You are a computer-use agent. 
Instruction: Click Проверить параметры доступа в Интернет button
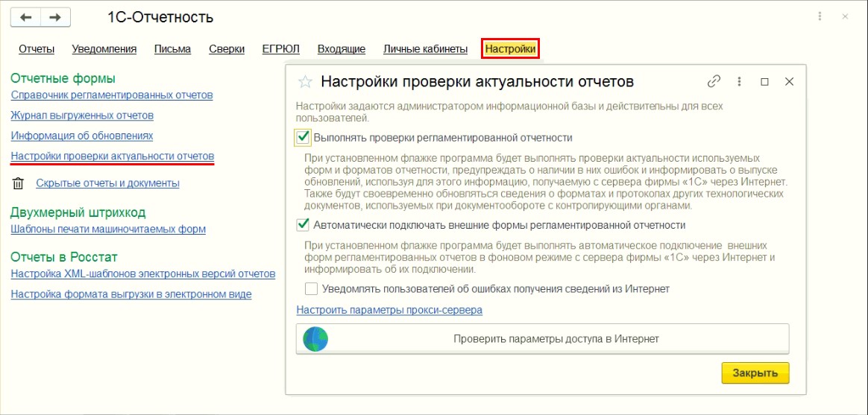coord(543,339)
